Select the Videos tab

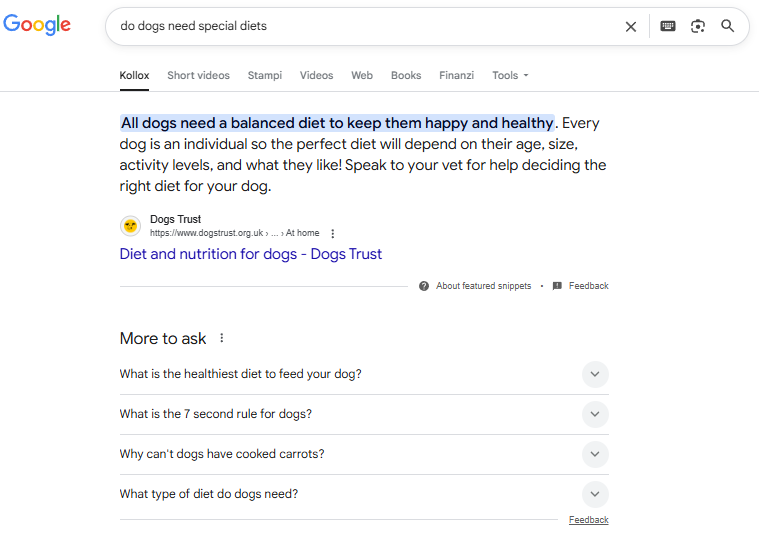click(x=316, y=75)
